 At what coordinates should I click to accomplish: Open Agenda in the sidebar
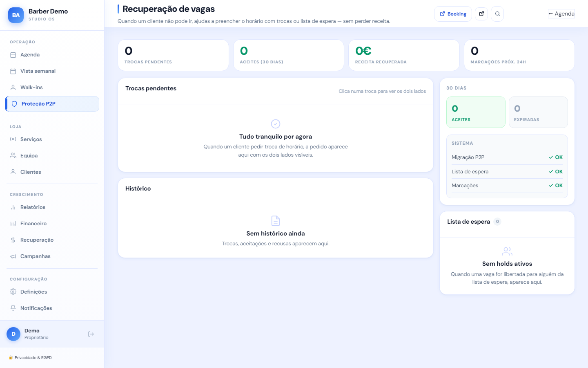tap(52, 55)
